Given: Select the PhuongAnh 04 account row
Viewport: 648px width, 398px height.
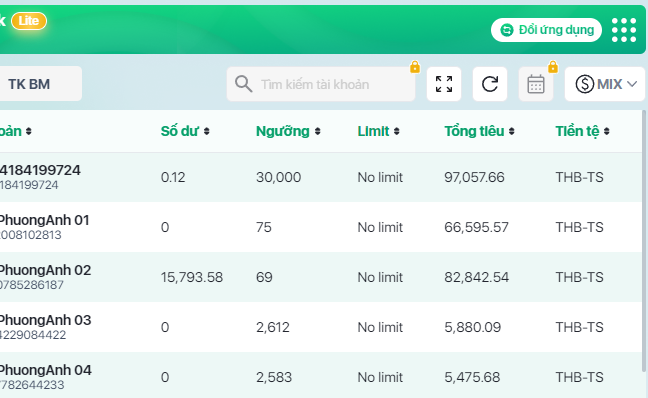Looking at the screenshot, I should coord(321,375).
